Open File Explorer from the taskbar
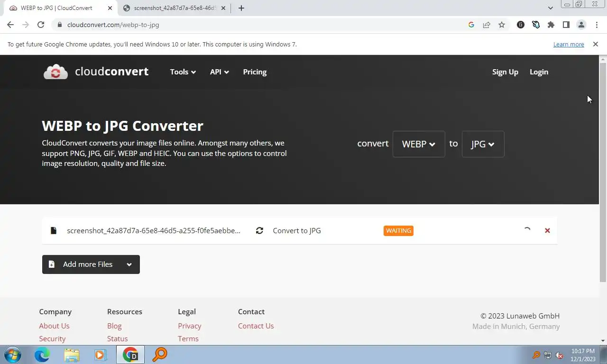 pos(72,355)
